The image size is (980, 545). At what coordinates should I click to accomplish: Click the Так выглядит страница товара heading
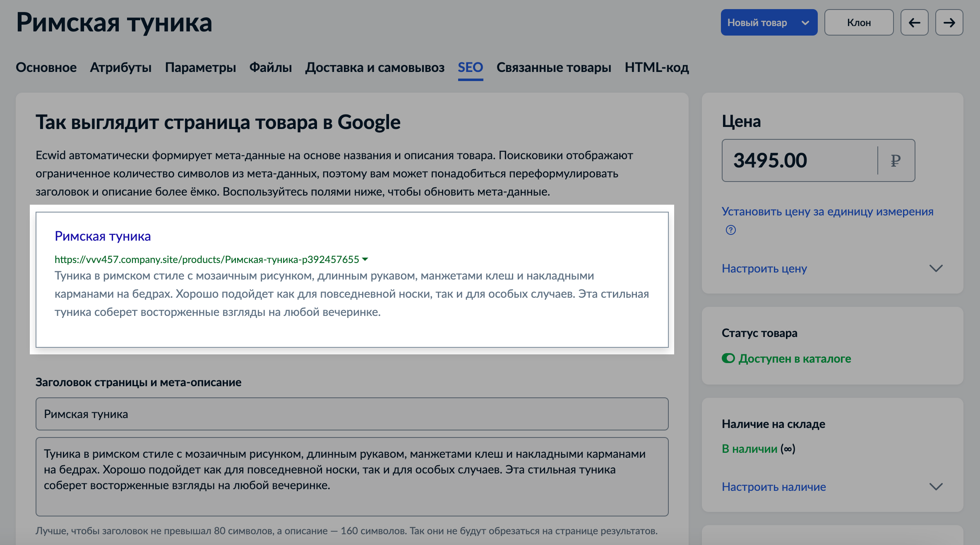tap(218, 122)
